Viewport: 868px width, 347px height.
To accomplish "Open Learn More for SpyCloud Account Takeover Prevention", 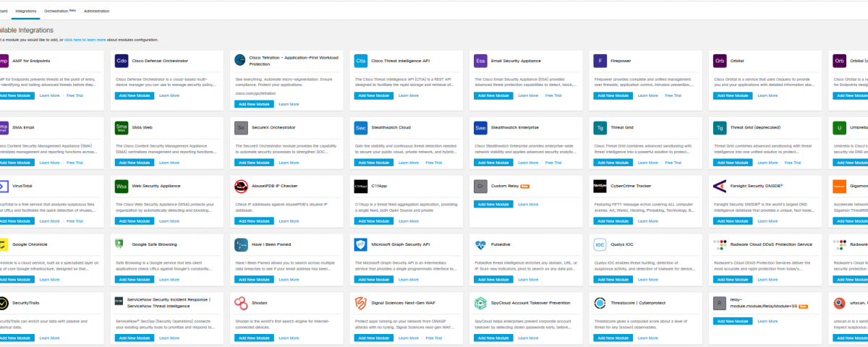I will pos(528,338).
